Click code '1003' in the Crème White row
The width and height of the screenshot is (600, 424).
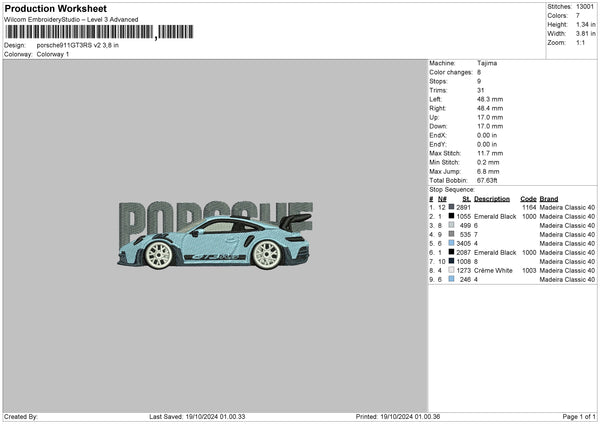point(529,271)
